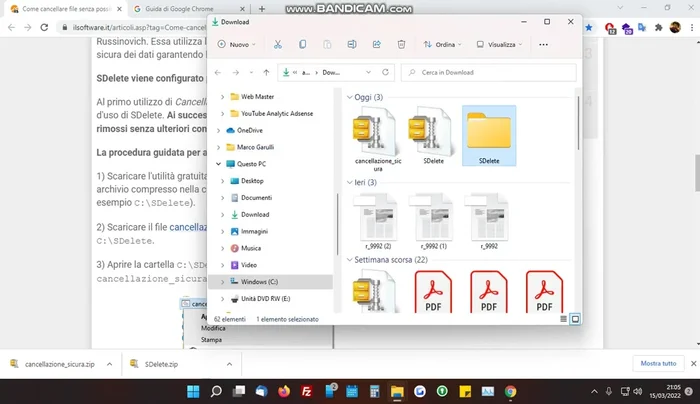Open options arrow for cancellazione_sicura.zip download
This screenshot has height=404, width=700.
pos(109,364)
